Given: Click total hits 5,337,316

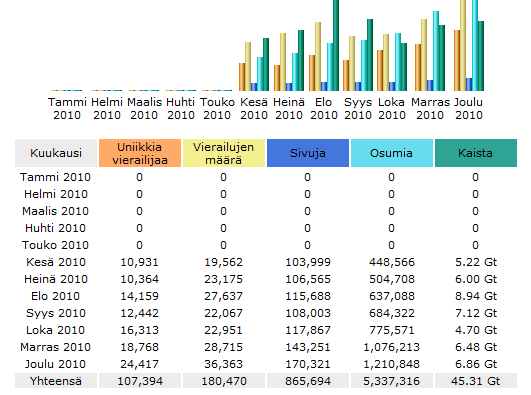Looking at the screenshot, I should 391,381.
